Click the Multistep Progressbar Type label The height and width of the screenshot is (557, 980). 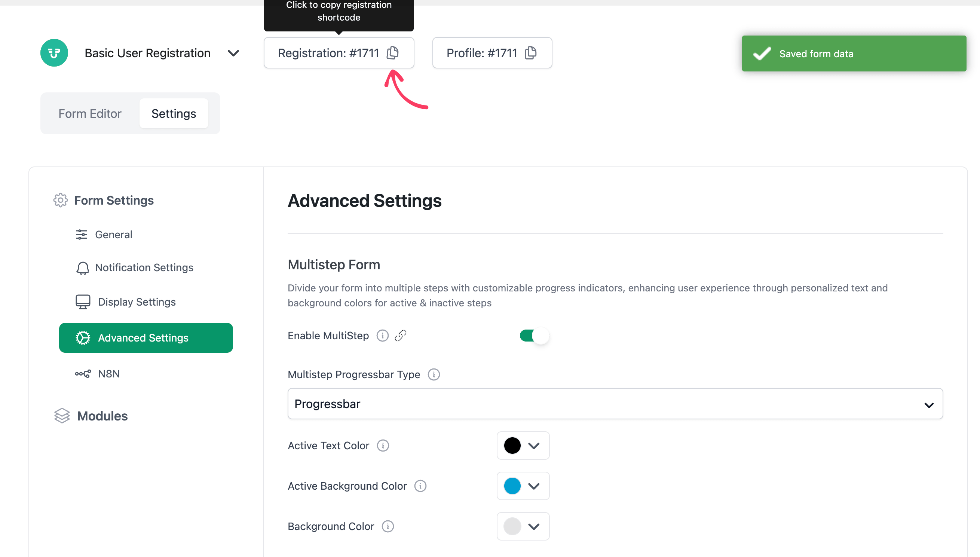353,374
